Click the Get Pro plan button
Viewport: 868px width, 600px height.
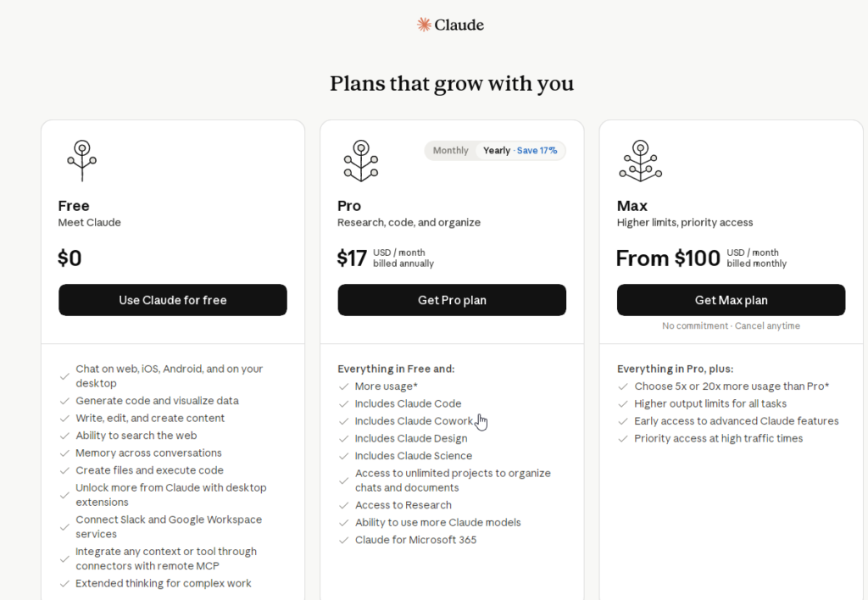point(452,300)
